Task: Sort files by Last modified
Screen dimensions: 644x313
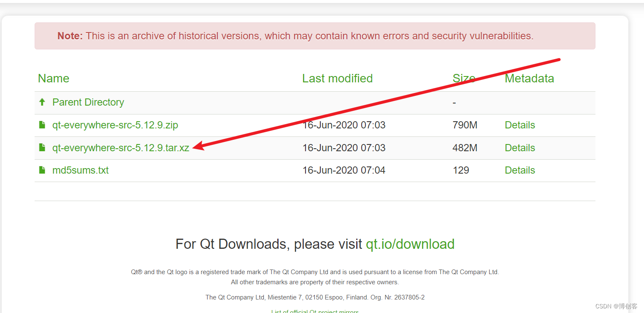Action: (x=337, y=79)
